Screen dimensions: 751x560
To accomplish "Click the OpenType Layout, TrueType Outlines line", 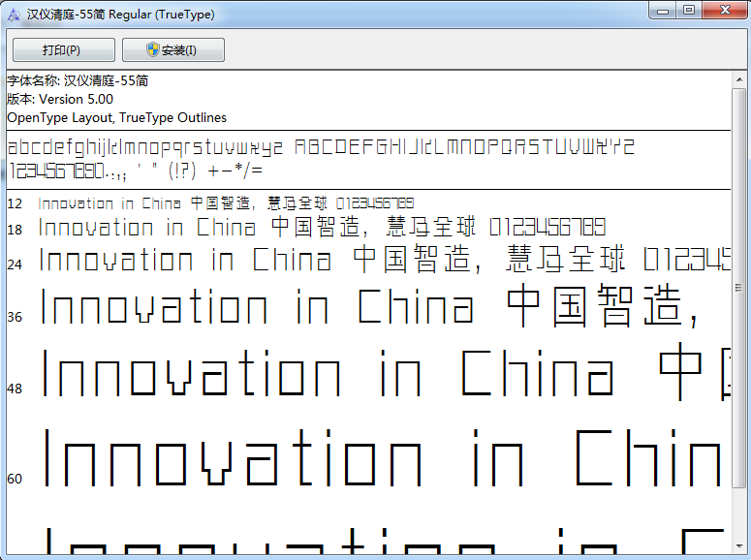I will tap(116, 117).
